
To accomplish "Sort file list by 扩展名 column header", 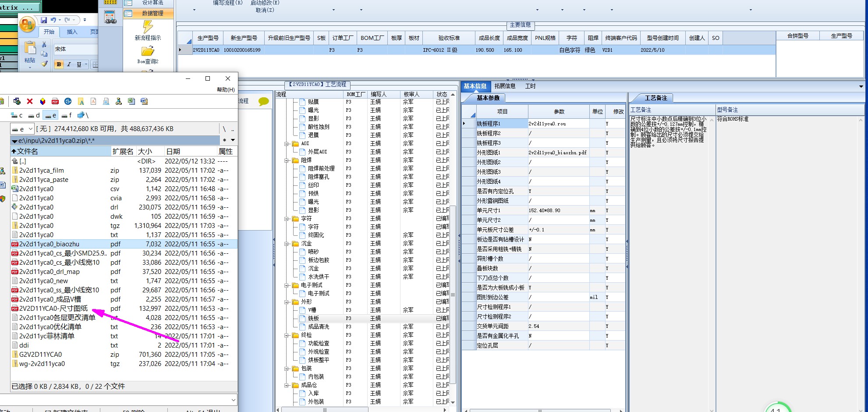I will click(123, 151).
